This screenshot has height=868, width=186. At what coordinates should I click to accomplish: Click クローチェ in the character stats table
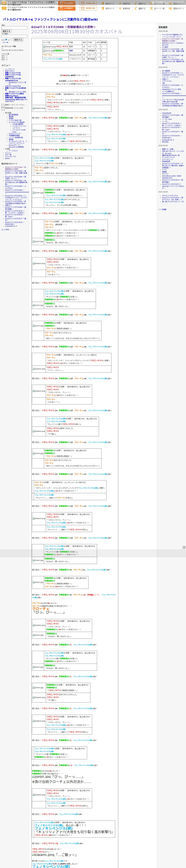click(48, 55)
